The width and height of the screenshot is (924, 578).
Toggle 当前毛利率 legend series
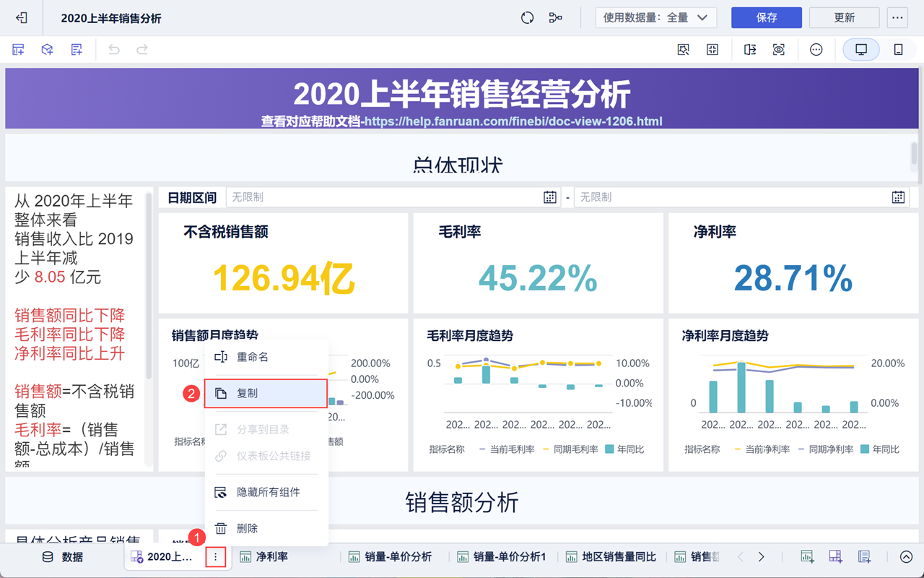(507, 449)
